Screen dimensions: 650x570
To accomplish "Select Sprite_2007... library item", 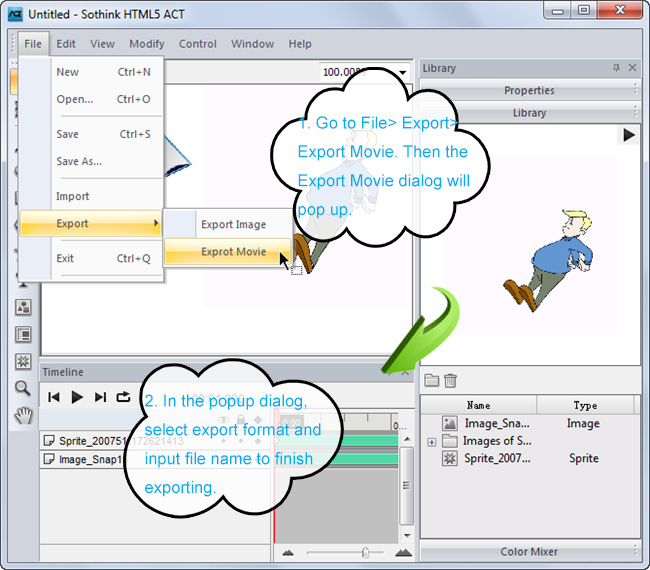I will pyautogui.click(x=497, y=458).
